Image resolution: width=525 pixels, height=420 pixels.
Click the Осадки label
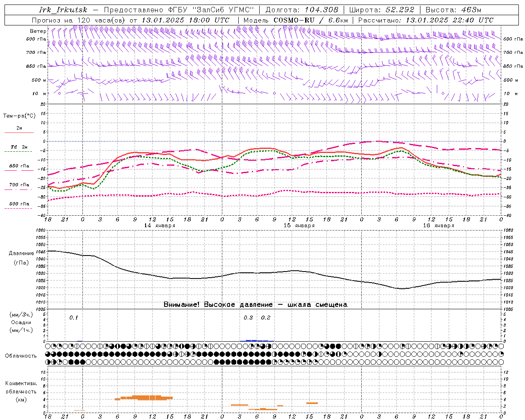click(x=21, y=322)
